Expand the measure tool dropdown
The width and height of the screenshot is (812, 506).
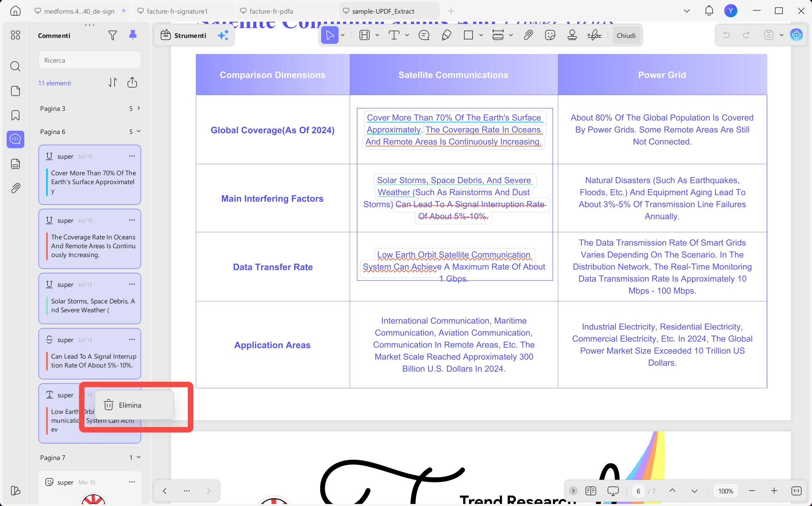(x=511, y=35)
